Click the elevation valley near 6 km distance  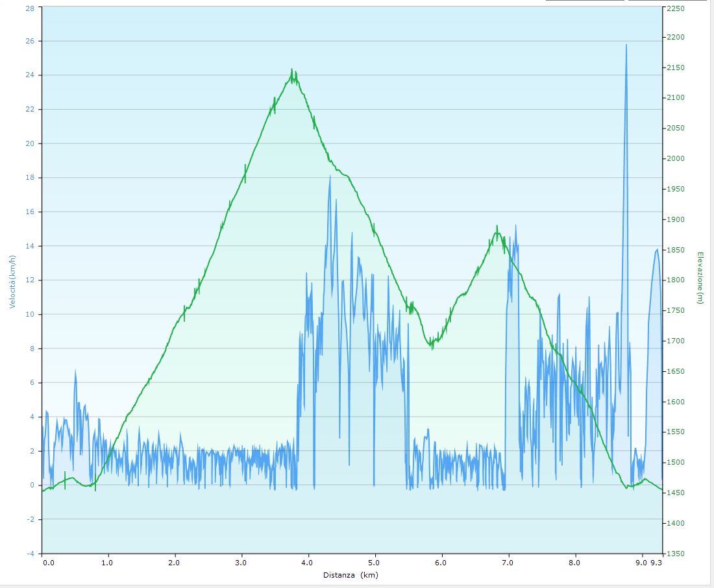[x=432, y=346]
